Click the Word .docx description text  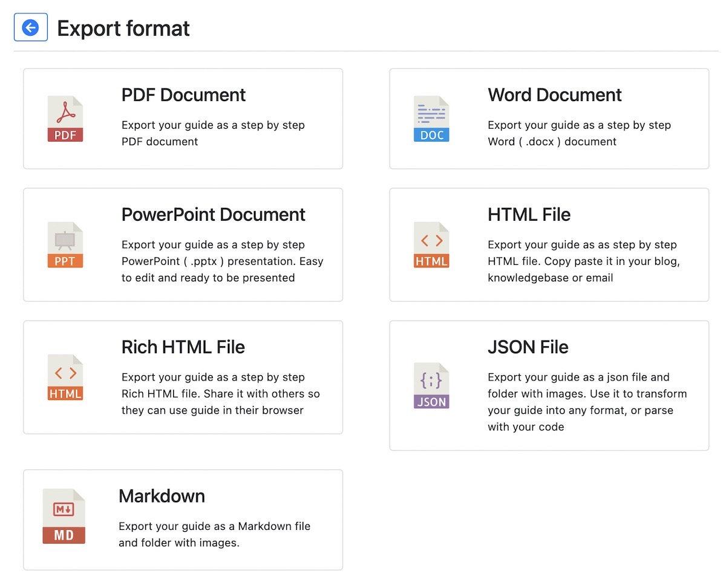[579, 134]
